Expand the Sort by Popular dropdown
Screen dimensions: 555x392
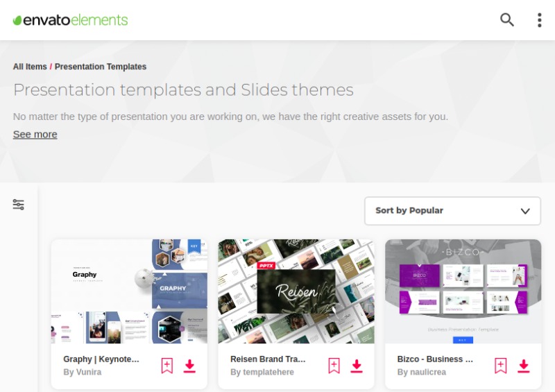pos(453,211)
